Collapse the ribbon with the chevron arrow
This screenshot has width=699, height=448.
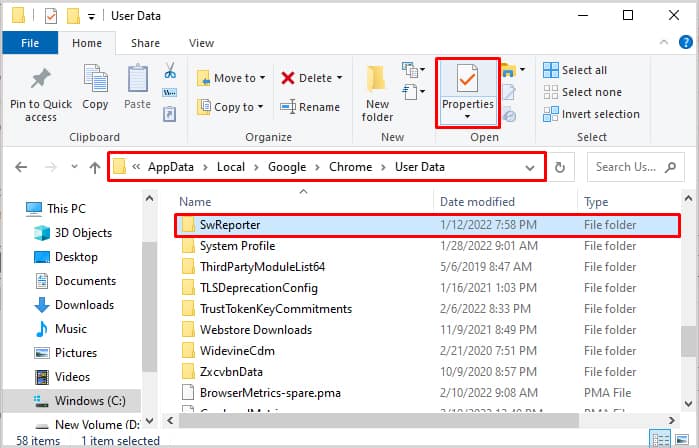point(664,42)
